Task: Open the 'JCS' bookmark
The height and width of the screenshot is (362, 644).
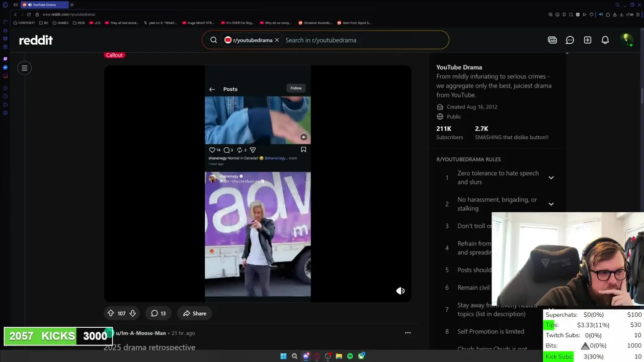Action: [x=95, y=23]
